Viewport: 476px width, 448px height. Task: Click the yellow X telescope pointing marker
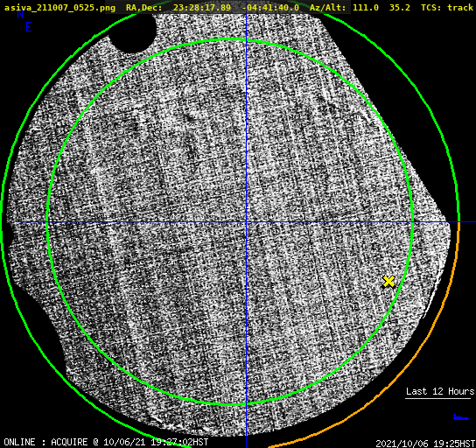click(x=388, y=282)
